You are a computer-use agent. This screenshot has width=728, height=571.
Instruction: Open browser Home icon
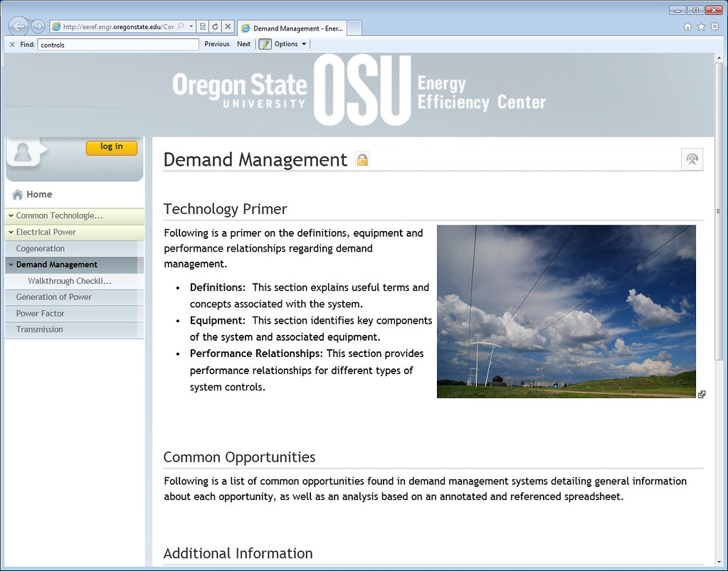[687, 27]
